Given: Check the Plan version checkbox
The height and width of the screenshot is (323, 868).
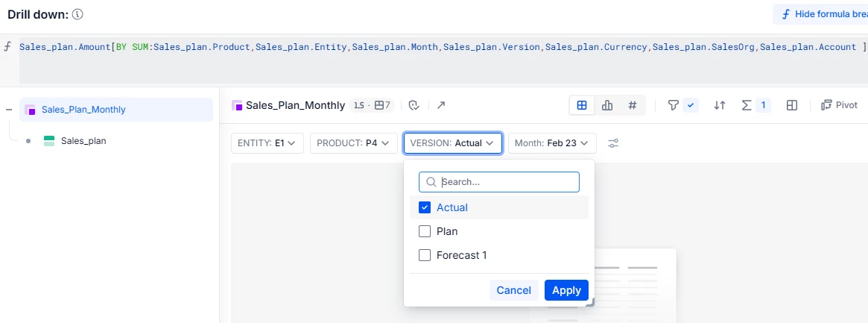Looking at the screenshot, I should 425,231.
